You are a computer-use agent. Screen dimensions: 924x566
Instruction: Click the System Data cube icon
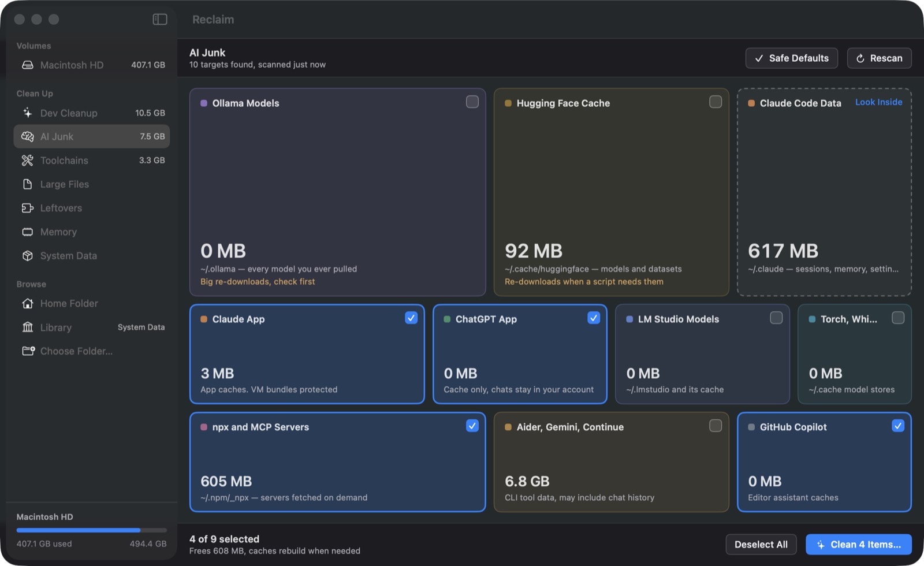pos(28,256)
